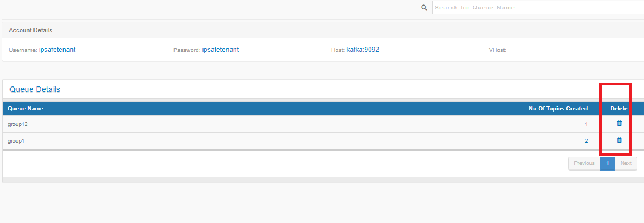Click the kafka:9092 host value
The height and width of the screenshot is (223, 644).
362,50
